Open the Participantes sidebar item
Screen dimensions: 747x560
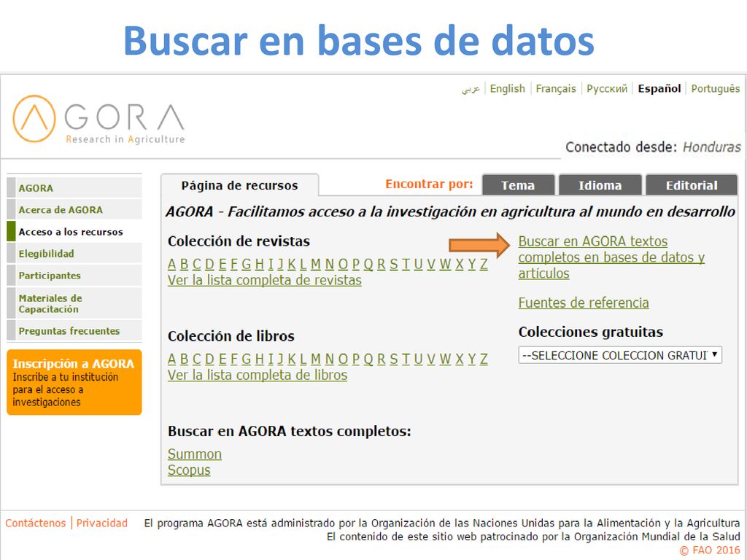pyautogui.click(x=74, y=275)
